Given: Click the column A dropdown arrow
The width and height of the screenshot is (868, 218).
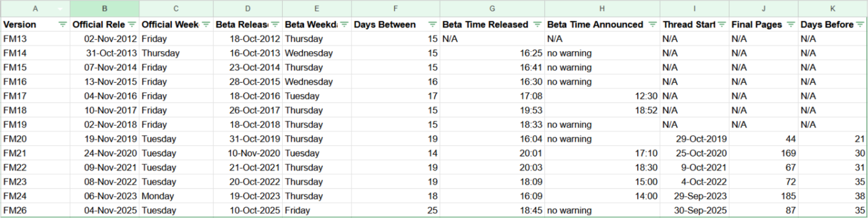Looking at the screenshot, I should (60, 9).
